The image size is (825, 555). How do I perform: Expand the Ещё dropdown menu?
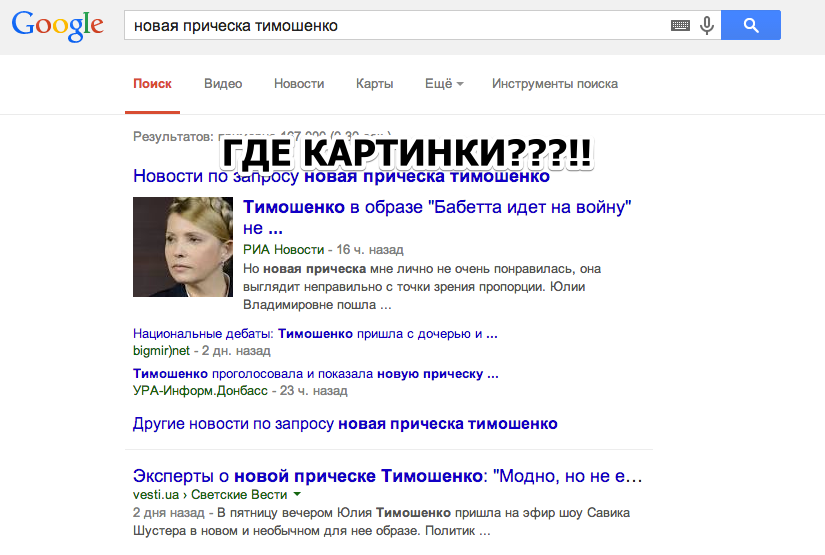click(x=444, y=84)
